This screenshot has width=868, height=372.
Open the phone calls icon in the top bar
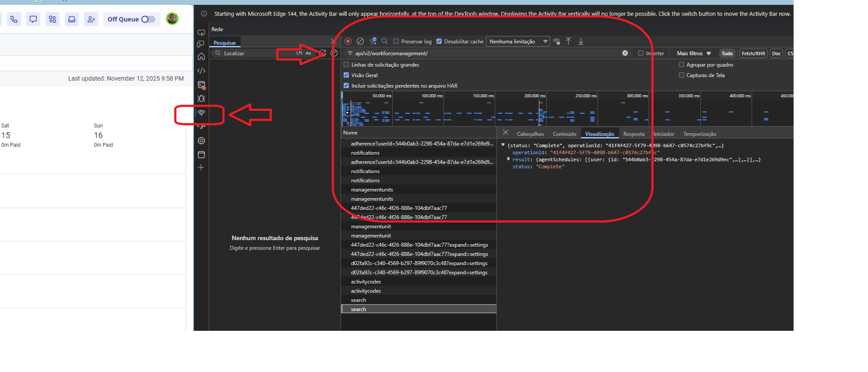point(14,19)
